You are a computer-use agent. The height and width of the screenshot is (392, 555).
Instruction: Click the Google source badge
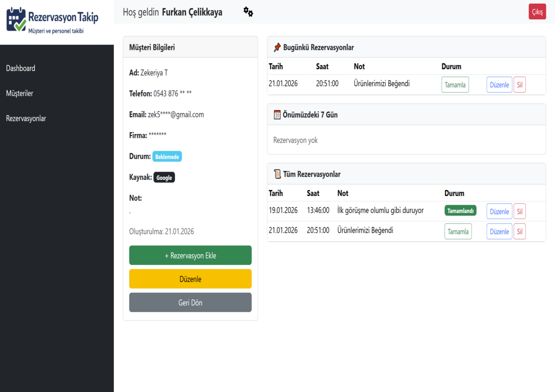[164, 178]
